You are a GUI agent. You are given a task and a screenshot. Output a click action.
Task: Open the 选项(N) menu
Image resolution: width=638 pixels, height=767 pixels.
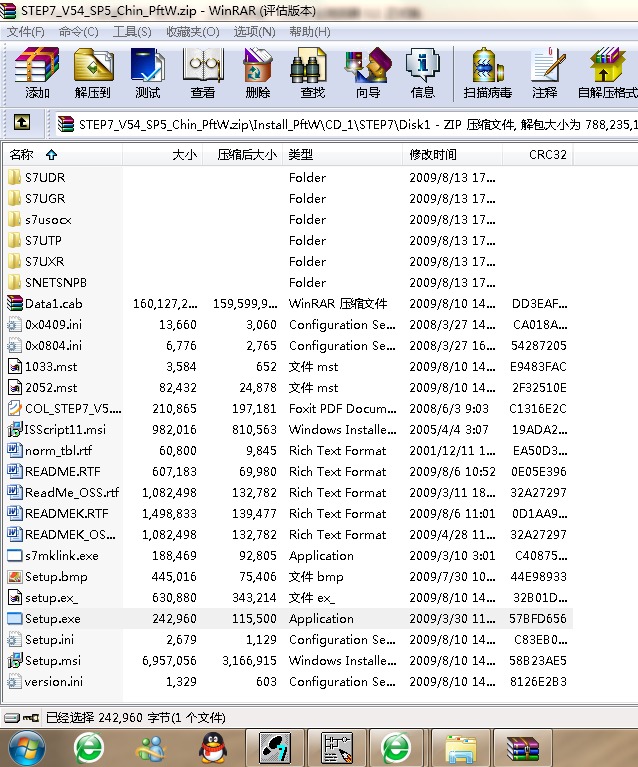tap(255, 32)
